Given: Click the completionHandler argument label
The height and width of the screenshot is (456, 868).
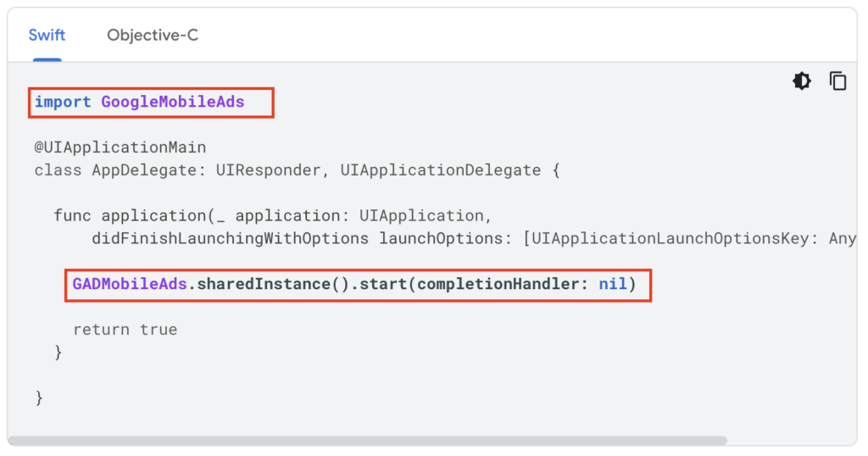Looking at the screenshot, I should pyautogui.click(x=497, y=284).
